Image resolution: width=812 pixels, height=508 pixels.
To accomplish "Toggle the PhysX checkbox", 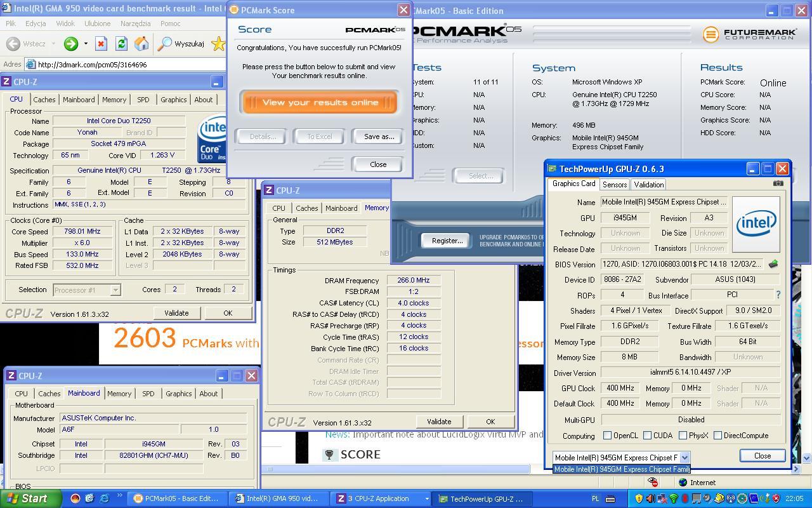I will click(683, 436).
